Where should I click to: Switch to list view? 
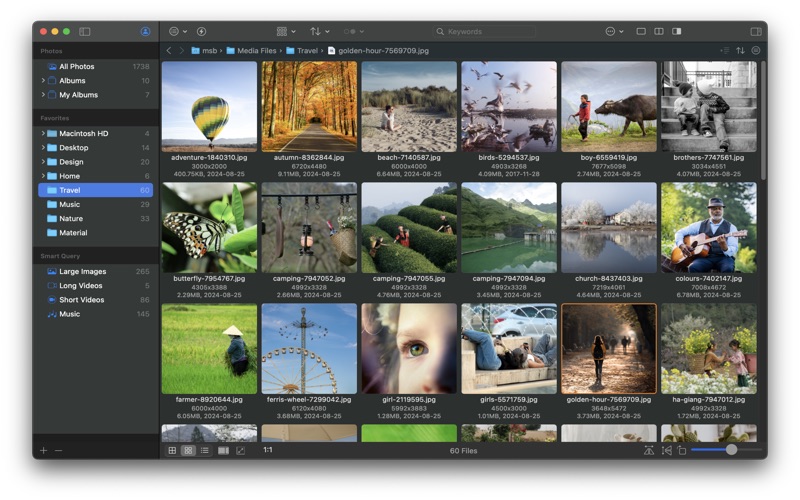coord(205,451)
